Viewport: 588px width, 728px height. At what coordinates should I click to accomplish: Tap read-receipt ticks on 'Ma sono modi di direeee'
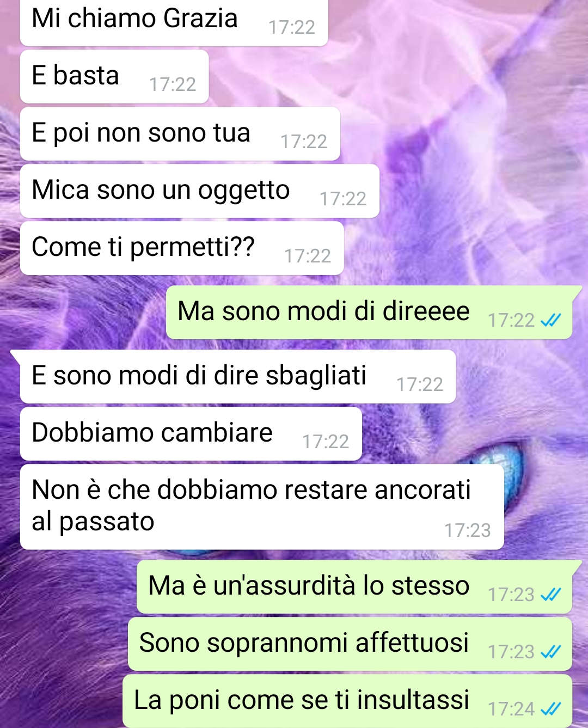click(550, 321)
